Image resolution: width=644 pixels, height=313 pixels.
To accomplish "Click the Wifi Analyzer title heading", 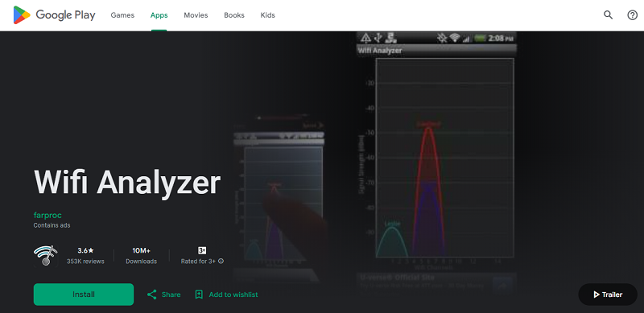I will pos(127,183).
